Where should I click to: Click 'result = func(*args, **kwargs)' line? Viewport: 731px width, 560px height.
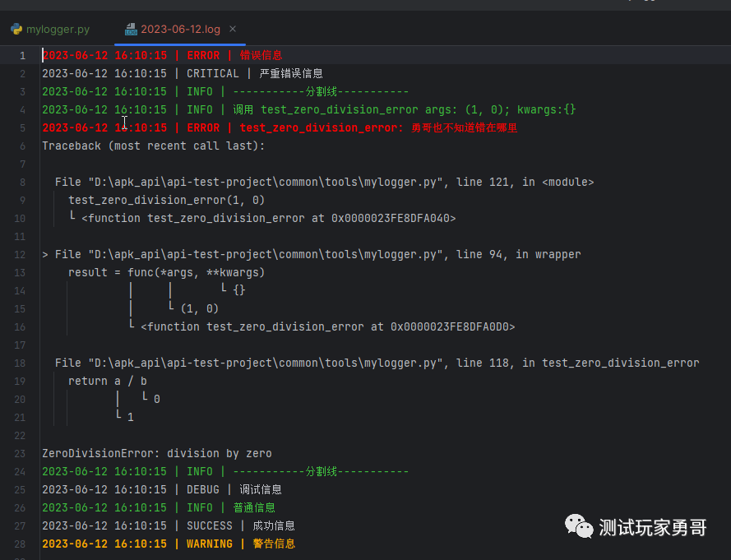pos(166,273)
